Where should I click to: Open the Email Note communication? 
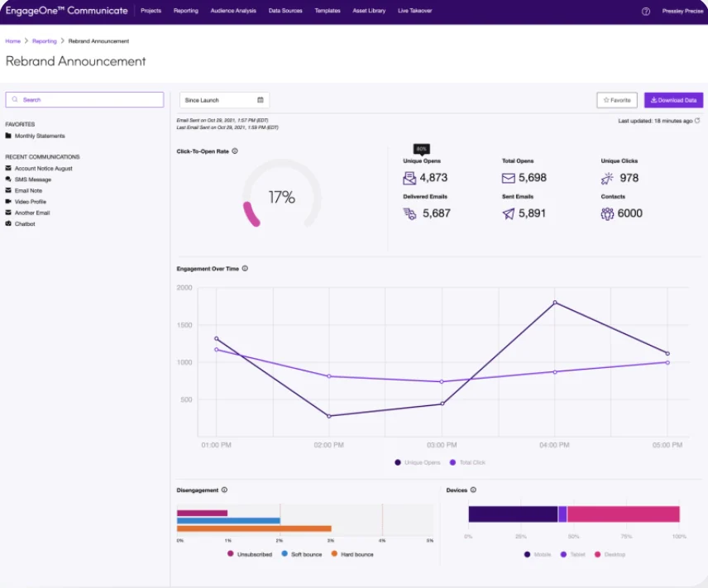coord(28,190)
